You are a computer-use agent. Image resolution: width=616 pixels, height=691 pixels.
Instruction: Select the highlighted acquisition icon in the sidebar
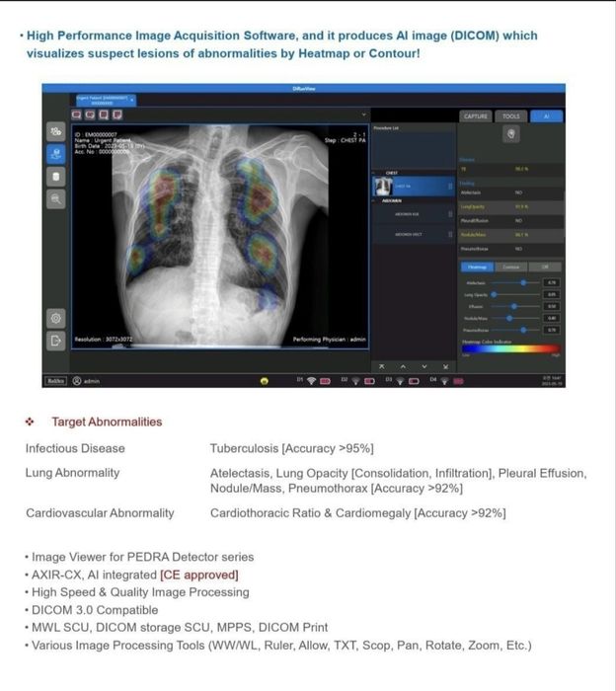coord(56,154)
